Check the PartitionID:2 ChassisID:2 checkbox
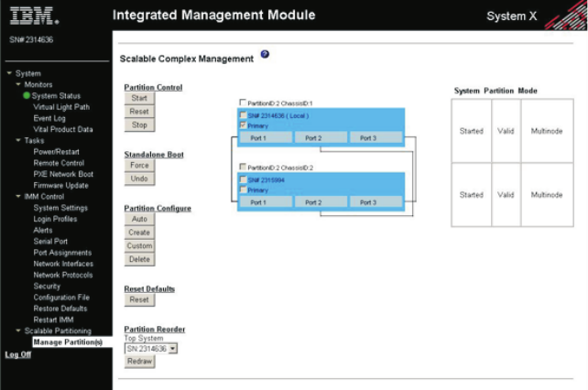588x390 pixels. [x=243, y=167]
